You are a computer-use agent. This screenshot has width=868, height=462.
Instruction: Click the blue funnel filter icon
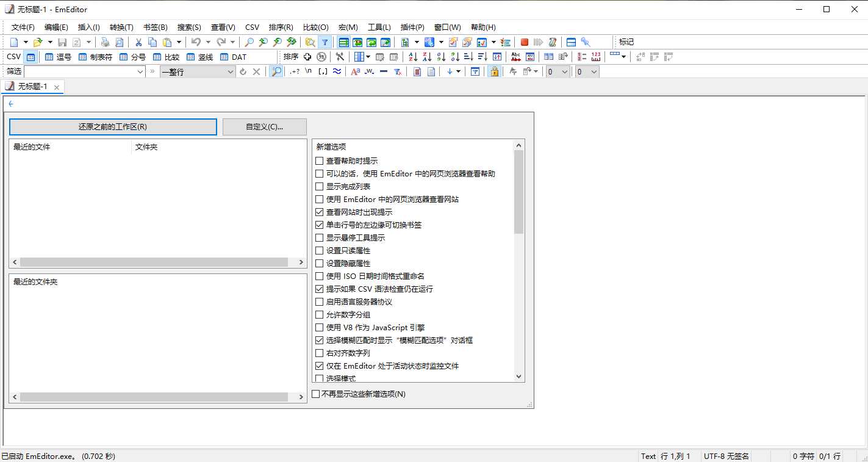tap(325, 42)
